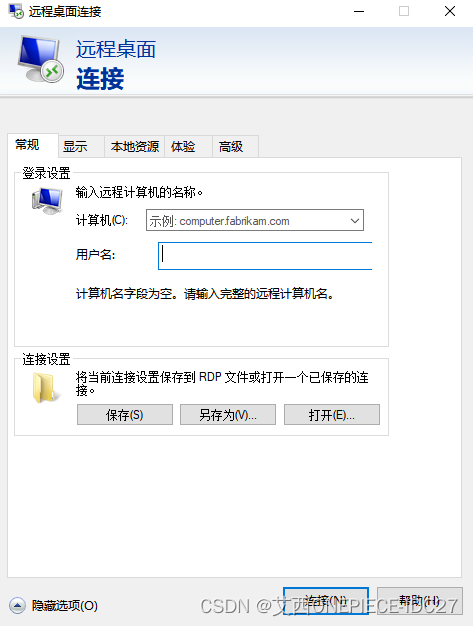Image resolution: width=473 pixels, height=626 pixels.
Task: Collapse options with the 隐藏选项 arrow icon
Action: coord(17,606)
